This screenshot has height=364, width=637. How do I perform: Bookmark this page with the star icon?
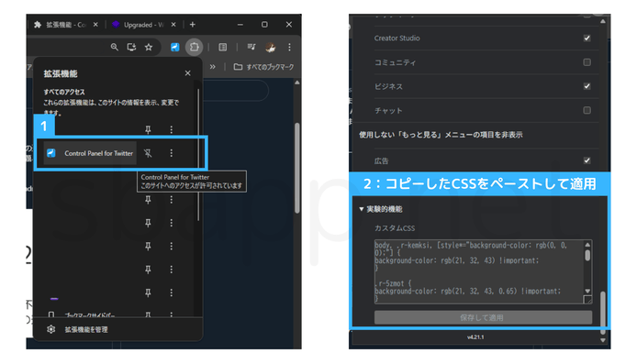(149, 48)
